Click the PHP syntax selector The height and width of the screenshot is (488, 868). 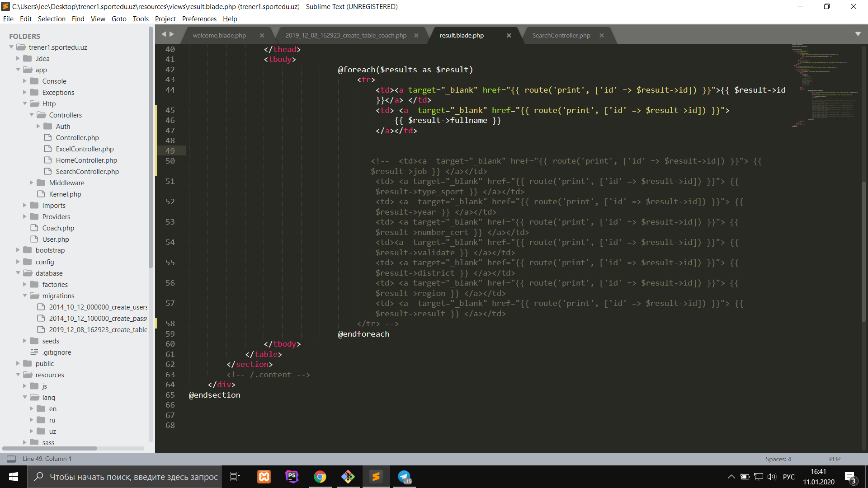tap(835, 459)
